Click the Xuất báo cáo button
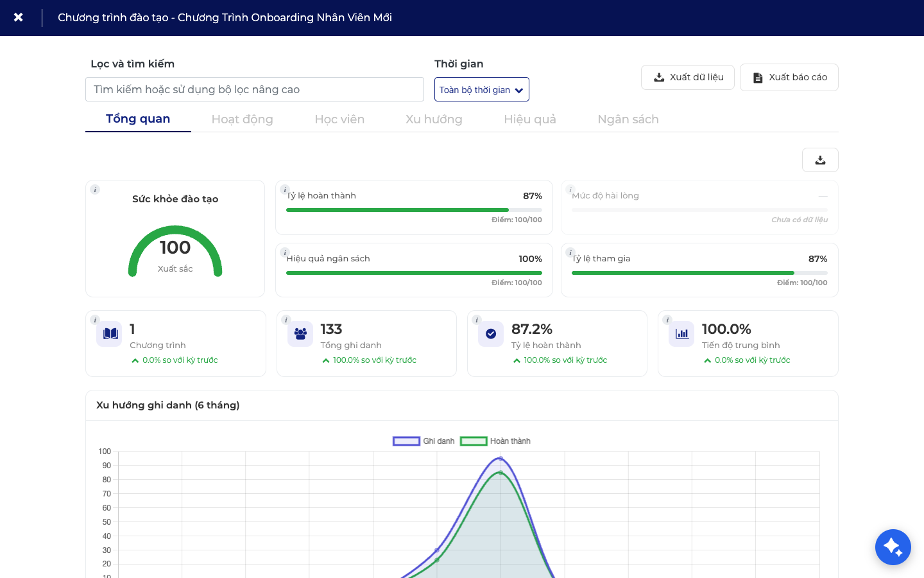 pyautogui.click(x=789, y=77)
